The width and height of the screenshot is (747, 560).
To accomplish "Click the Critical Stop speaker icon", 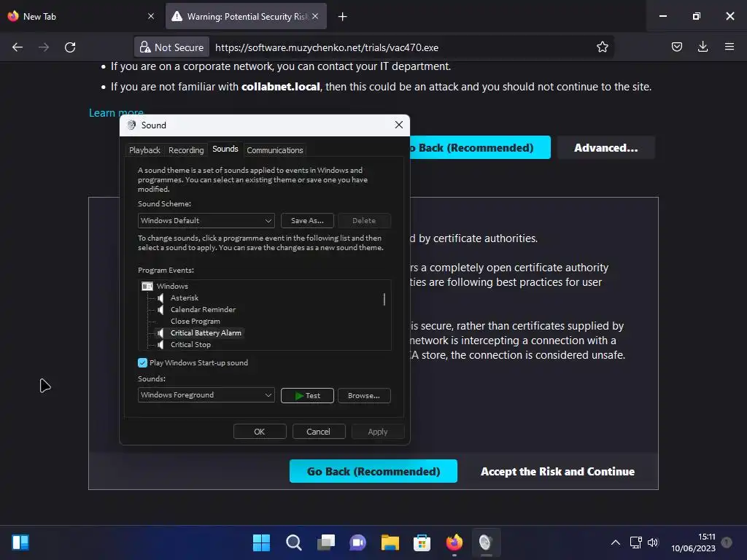I will click(x=160, y=345).
